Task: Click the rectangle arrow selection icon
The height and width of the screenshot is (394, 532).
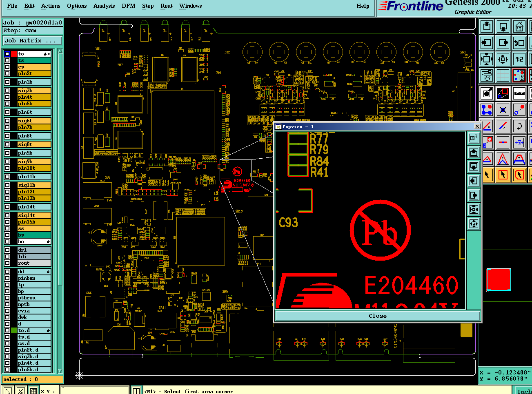Action: (503, 175)
